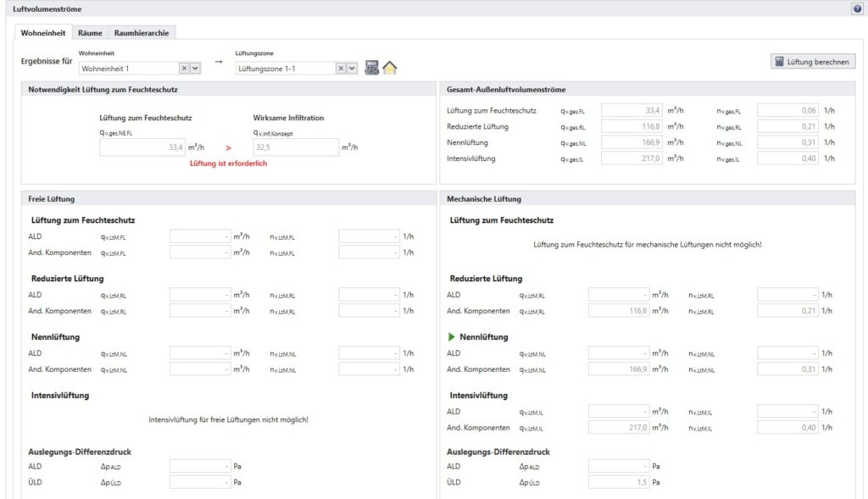Click the Intensivlüftung total 217,0 field at top
The width and height of the screenshot is (868, 499).
[632, 158]
